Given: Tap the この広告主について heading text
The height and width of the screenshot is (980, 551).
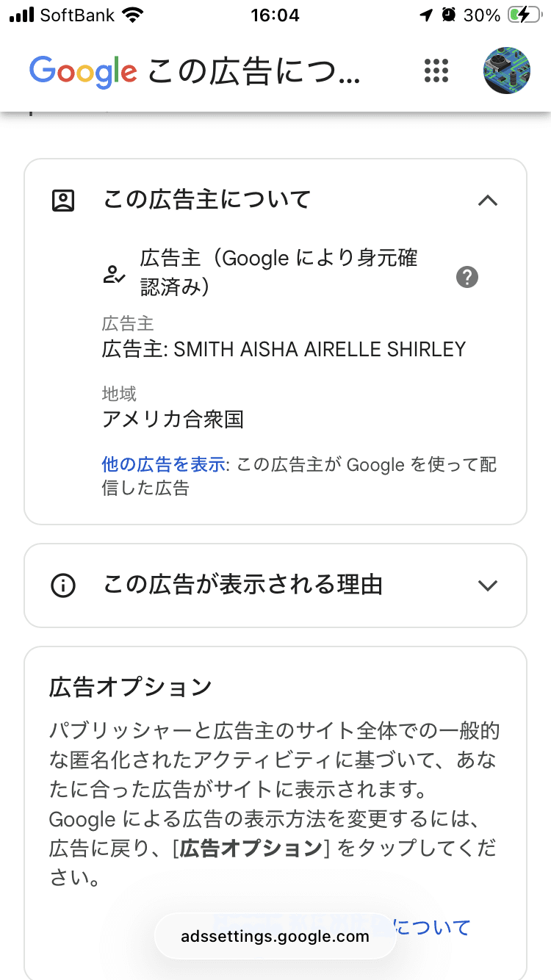Looking at the screenshot, I should coord(207,200).
